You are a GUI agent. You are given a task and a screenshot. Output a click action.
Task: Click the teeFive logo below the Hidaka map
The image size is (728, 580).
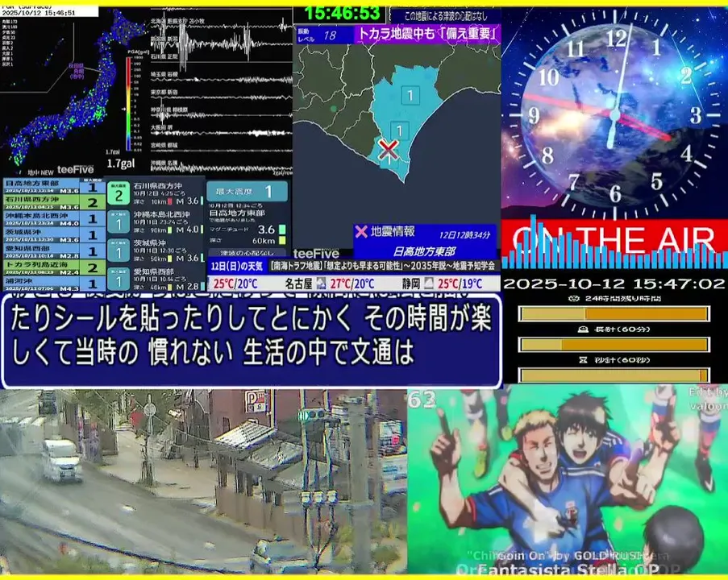pos(316,253)
